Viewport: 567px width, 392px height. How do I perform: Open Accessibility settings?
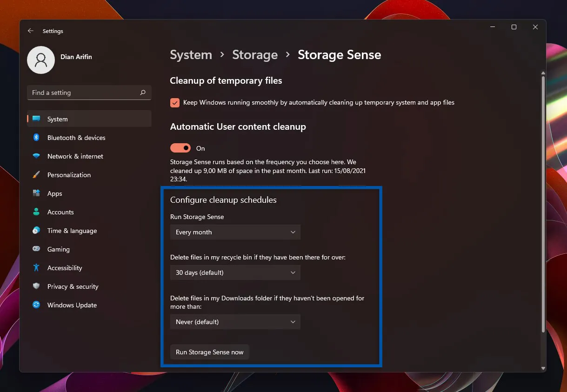(65, 268)
